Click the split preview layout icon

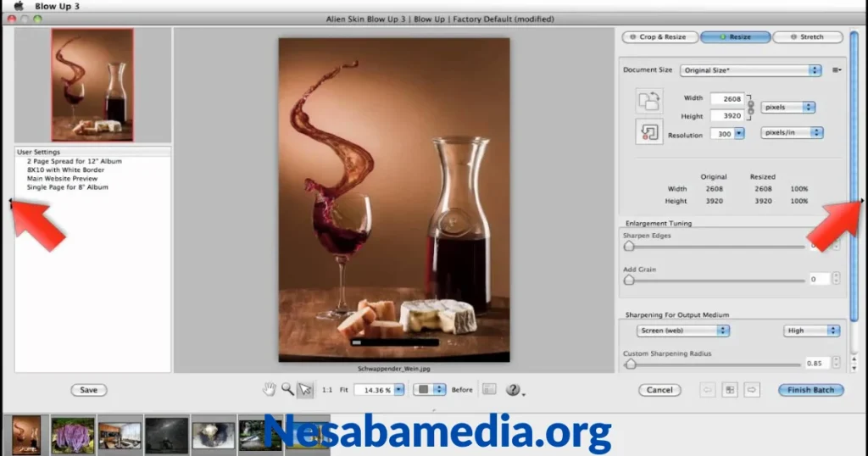pyautogui.click(x=489, y=390)
